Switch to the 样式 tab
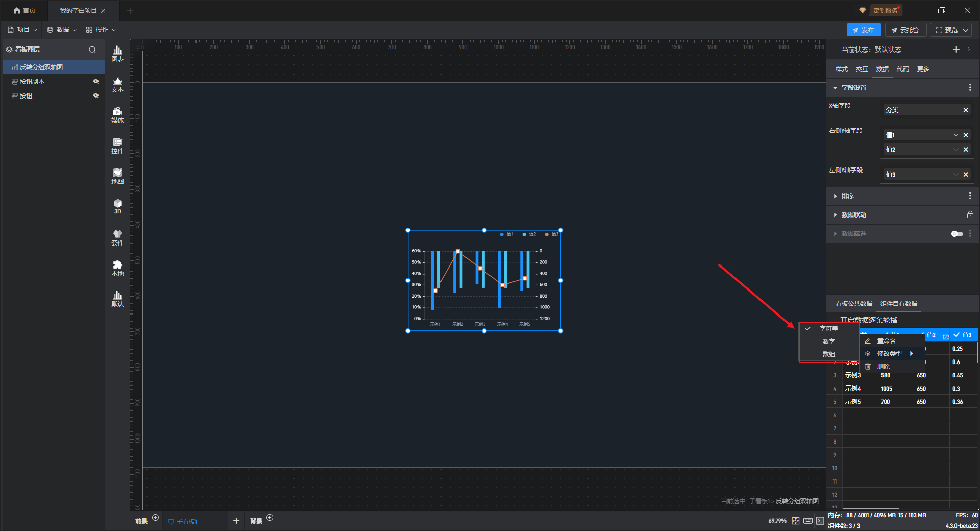The height and width of the screenshot is (531, 980). click(x=842, y=69)
